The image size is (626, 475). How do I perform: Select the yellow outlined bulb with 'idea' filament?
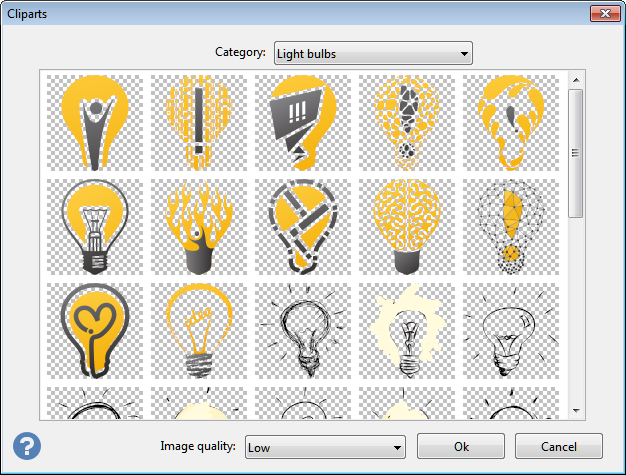tap(199, 331)
